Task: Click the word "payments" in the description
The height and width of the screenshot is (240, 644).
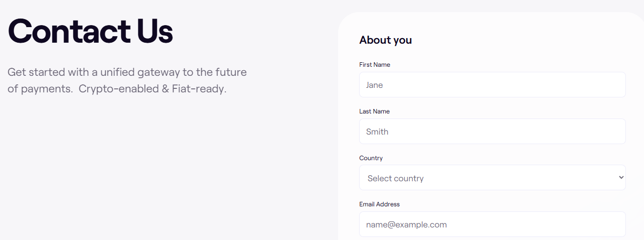Action: pos(46,90)
